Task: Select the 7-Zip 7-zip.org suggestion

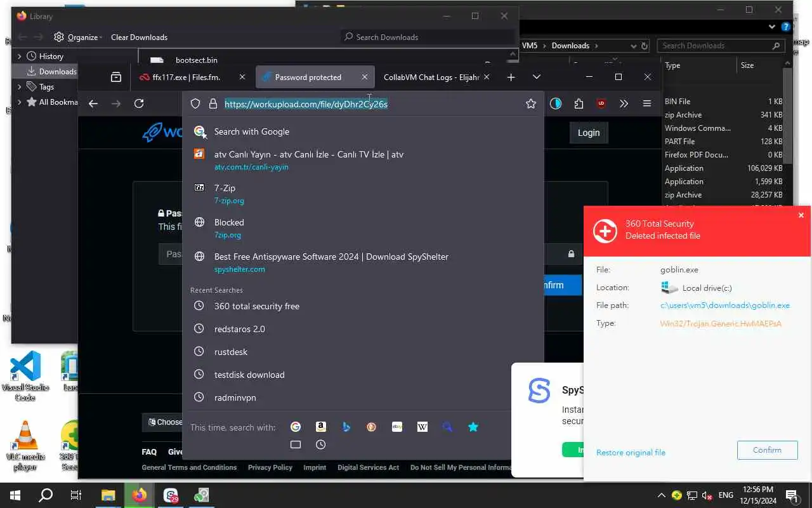Action: pyautogui.click(x=363, y=194)
